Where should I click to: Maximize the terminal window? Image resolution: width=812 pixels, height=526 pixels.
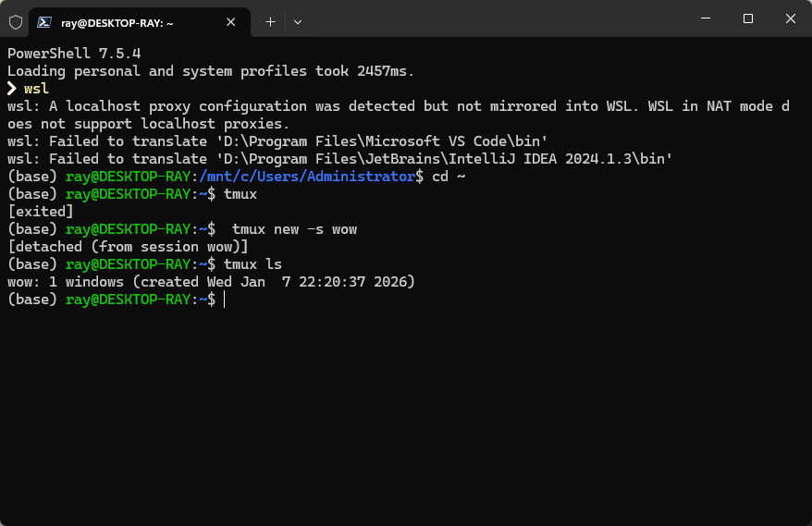[x=748, y=19]
